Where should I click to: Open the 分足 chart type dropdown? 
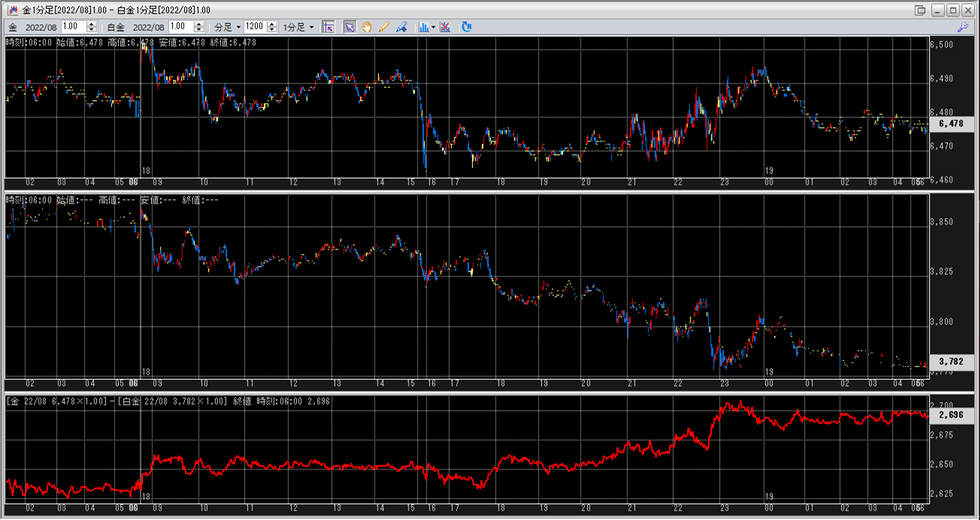pos(228,26)
